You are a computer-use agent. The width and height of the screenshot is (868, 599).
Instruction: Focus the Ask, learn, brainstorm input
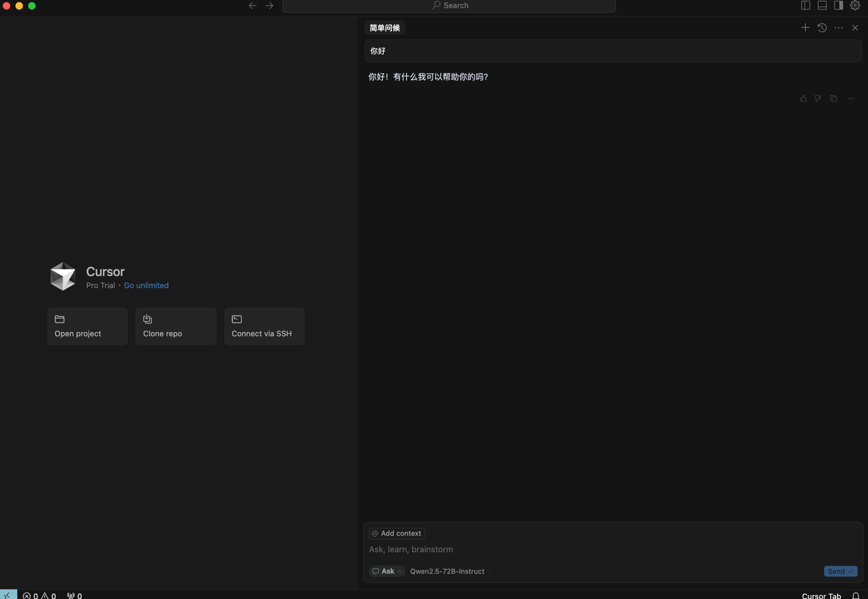[x=612, y=550]
